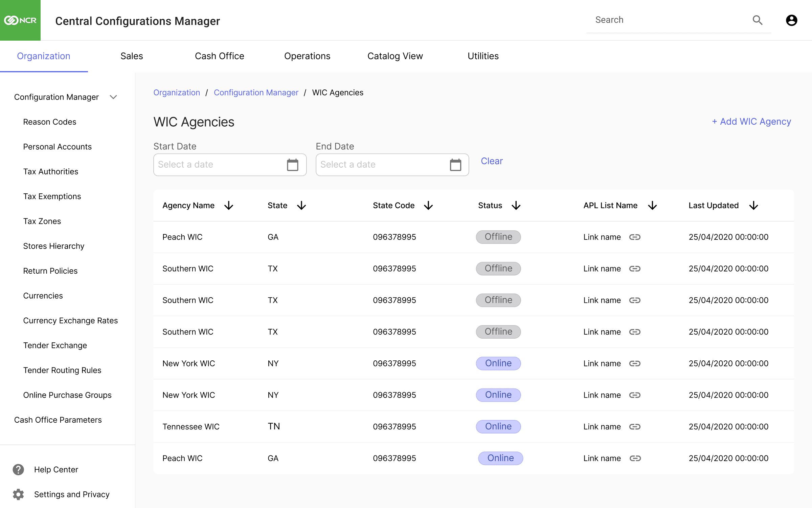Click the Settings and Privacy gear icon
Screen dimensions: 812x508
[18, 494]
